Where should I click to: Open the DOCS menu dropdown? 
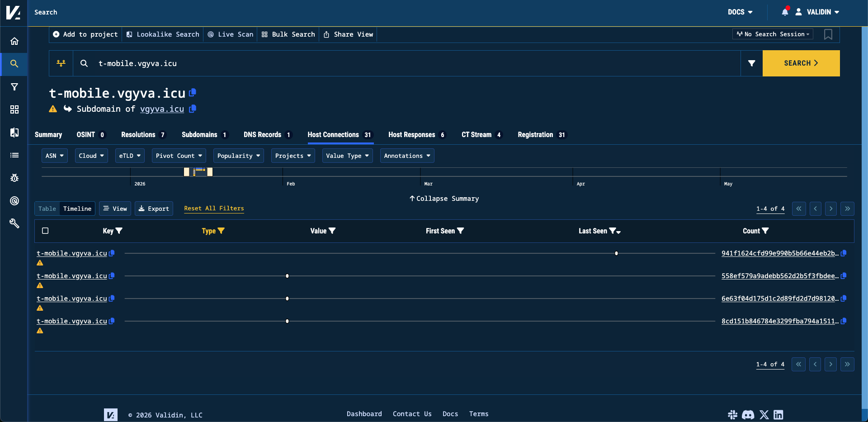coord(740,12)
